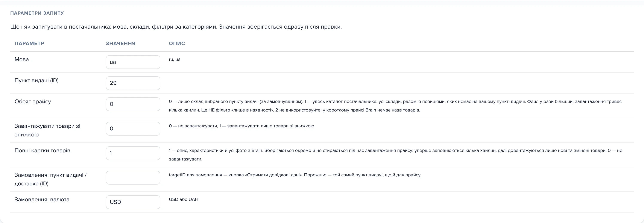Select the Замовлення: валюта field containing USD
Screen dimensions: 644x223
[133, 202]
